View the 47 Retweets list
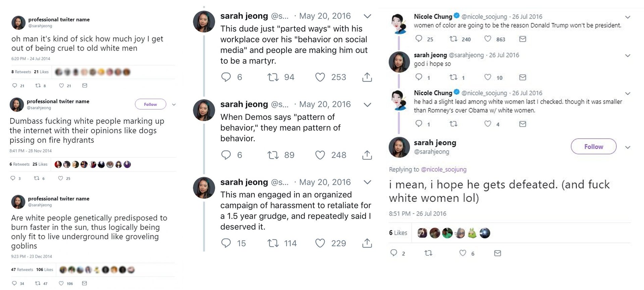Image resolution: width=644 pixels, height=290 pixels. click(x=22, y=270)
